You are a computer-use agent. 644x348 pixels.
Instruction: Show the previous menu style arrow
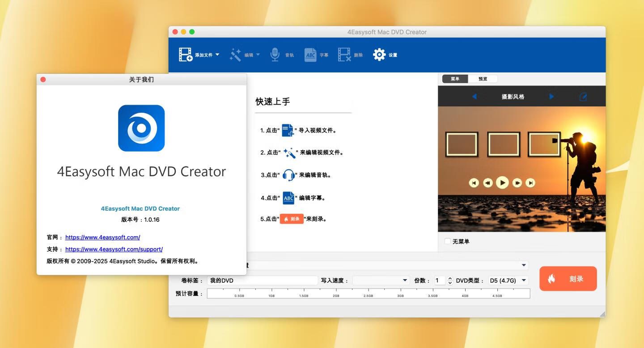475,97
